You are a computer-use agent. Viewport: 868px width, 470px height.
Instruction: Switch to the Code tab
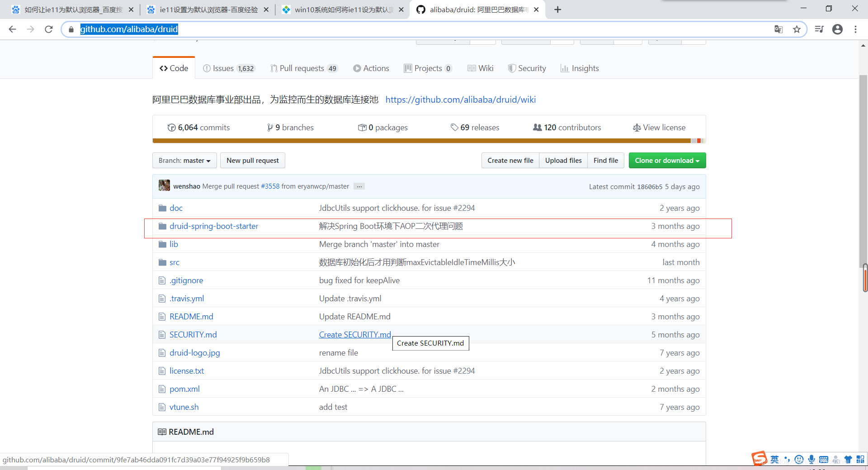click(174, 68)
